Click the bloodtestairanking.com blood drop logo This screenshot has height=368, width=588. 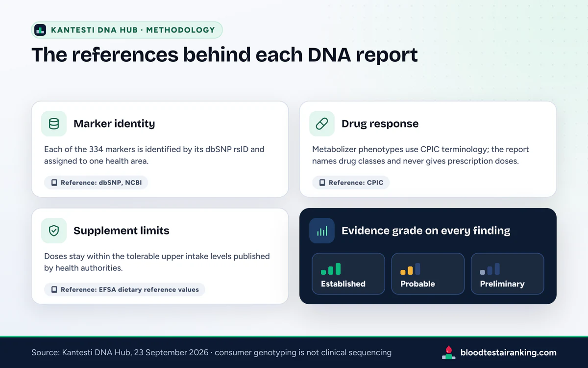pos(449,352)
